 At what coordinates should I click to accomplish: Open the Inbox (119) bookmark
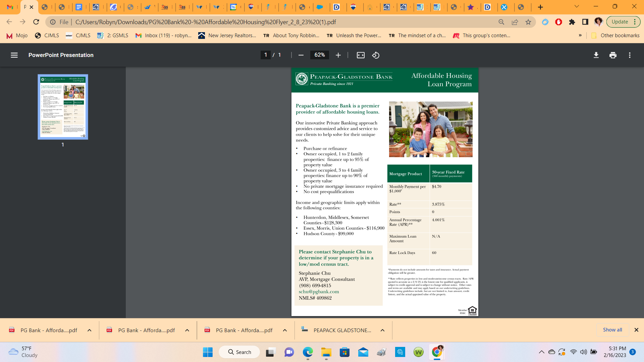(163, 36)
